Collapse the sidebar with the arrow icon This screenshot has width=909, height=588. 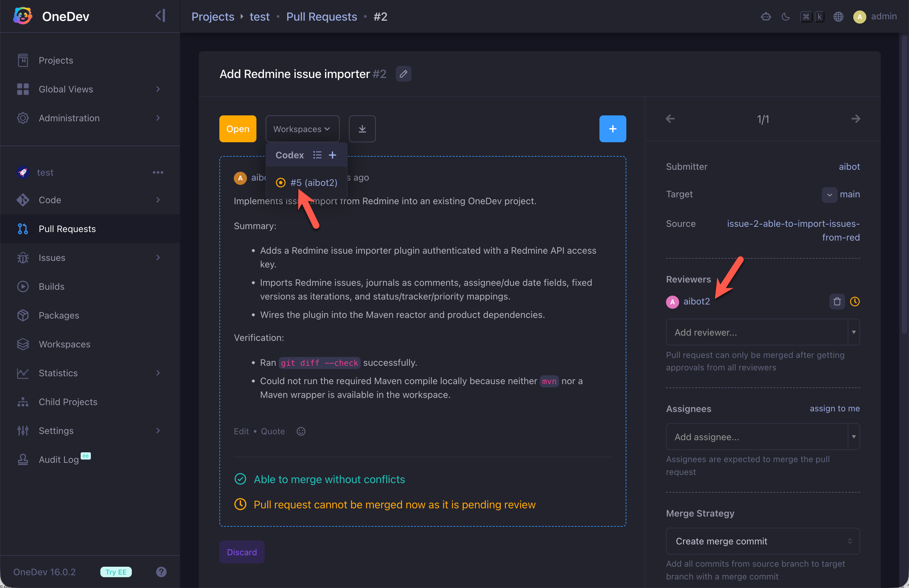click(x=160, y=16)
